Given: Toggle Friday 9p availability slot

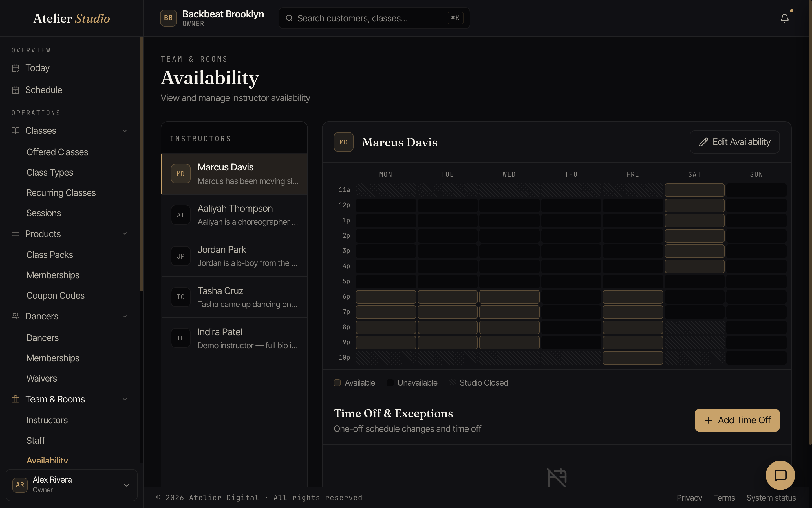Looking at the screenshot, I should pos(633,343).
